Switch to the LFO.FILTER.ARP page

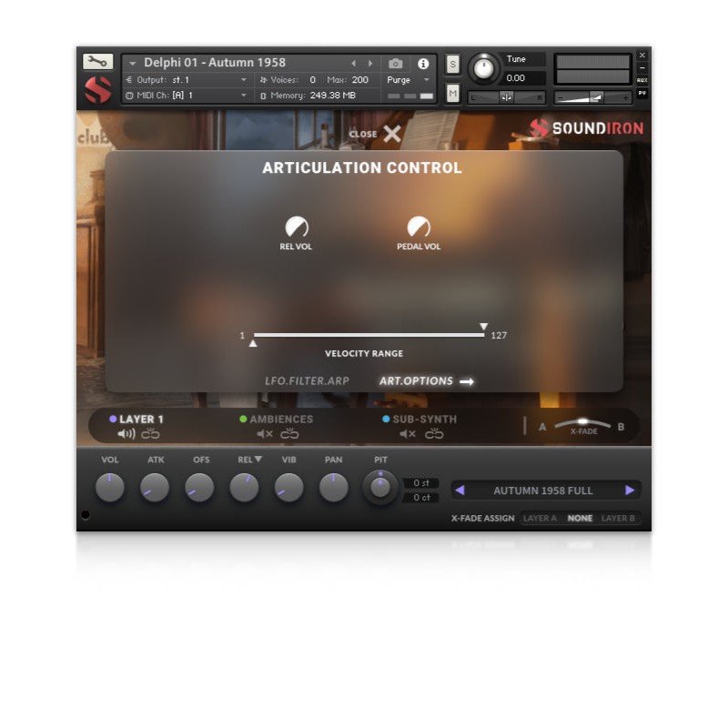(307, 381)
